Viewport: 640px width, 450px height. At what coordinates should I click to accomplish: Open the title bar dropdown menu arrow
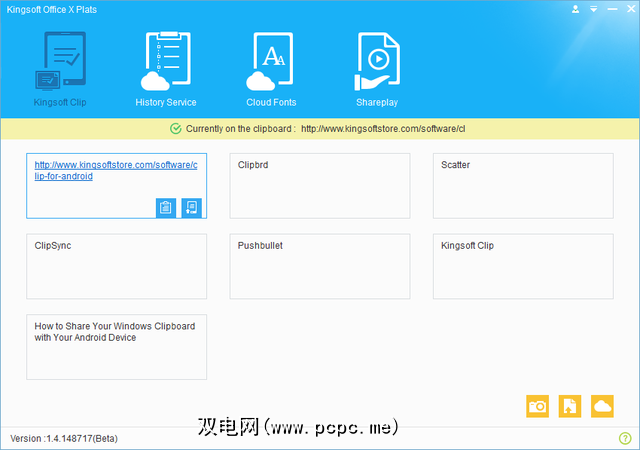pyautogui.click(x=593, y=9)
